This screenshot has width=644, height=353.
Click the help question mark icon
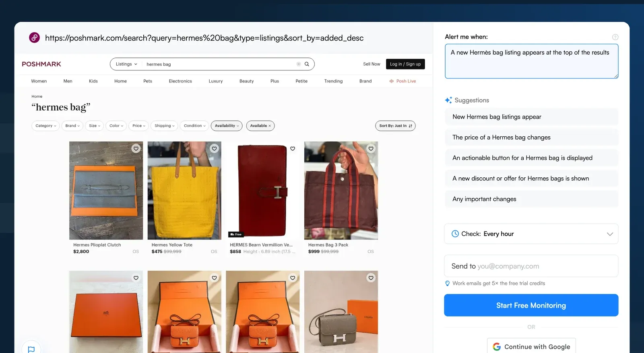615,37
